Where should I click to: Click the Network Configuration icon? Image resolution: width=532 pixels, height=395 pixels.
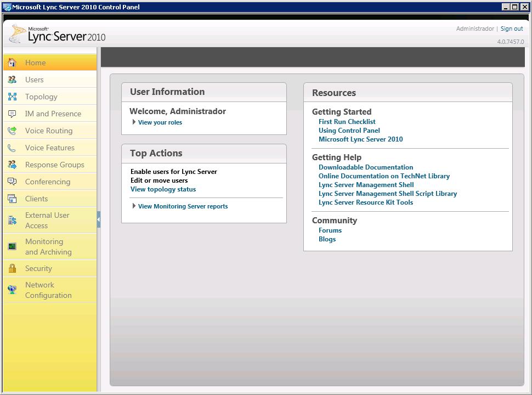pos(12,290)
